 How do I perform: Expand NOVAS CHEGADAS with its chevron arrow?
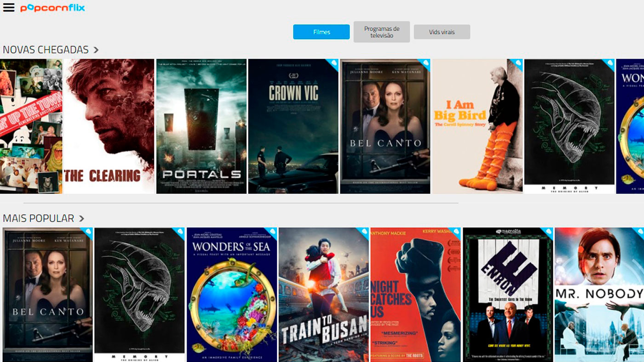96,50
